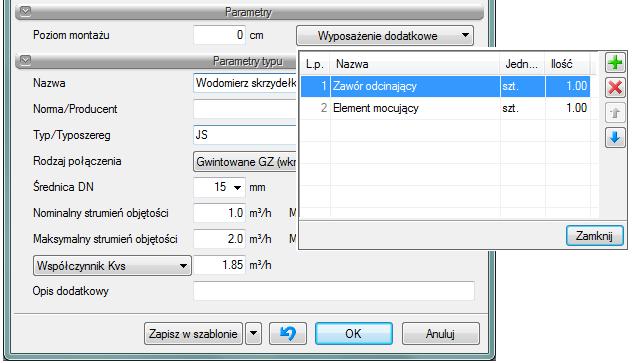
Task: Click quantity 1.00 of Element mocujący
Action: coord(568,108)
